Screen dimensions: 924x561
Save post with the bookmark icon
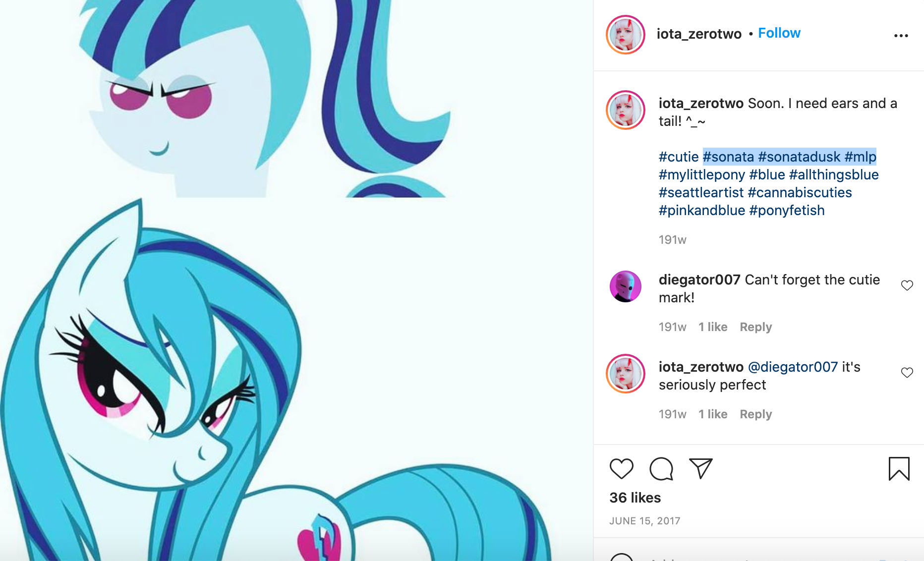(899, 469)
